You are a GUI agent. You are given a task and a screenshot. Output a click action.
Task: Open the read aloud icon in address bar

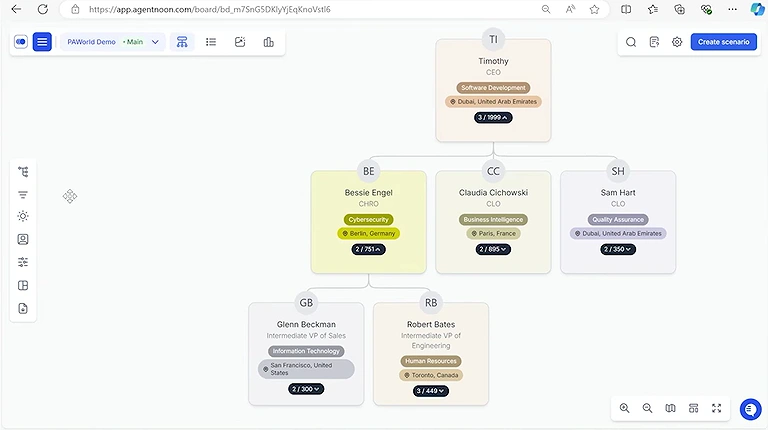[570, 9]
